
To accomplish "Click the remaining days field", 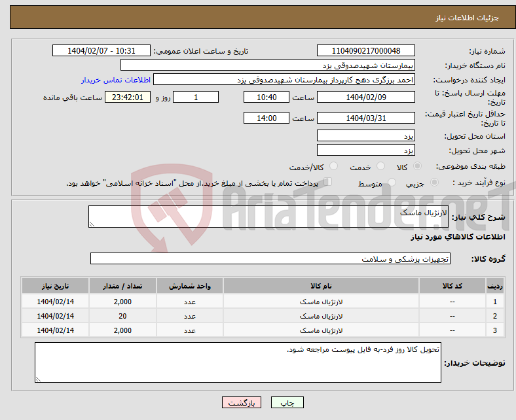I will click(x=196, y=97).
